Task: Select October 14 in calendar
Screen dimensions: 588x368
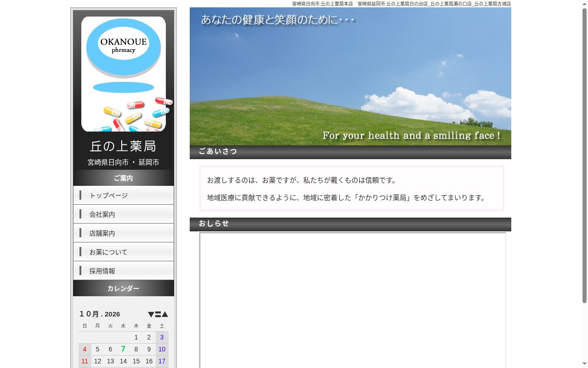Action: (123, 361)
